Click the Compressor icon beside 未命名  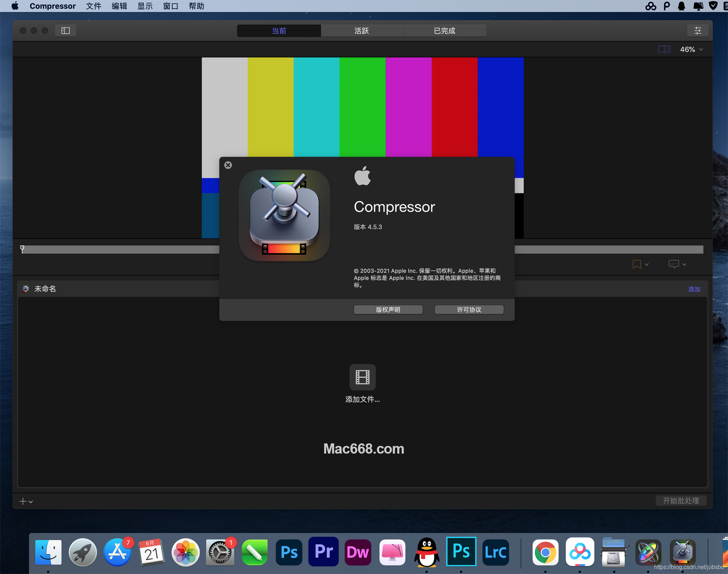point(26,289)
